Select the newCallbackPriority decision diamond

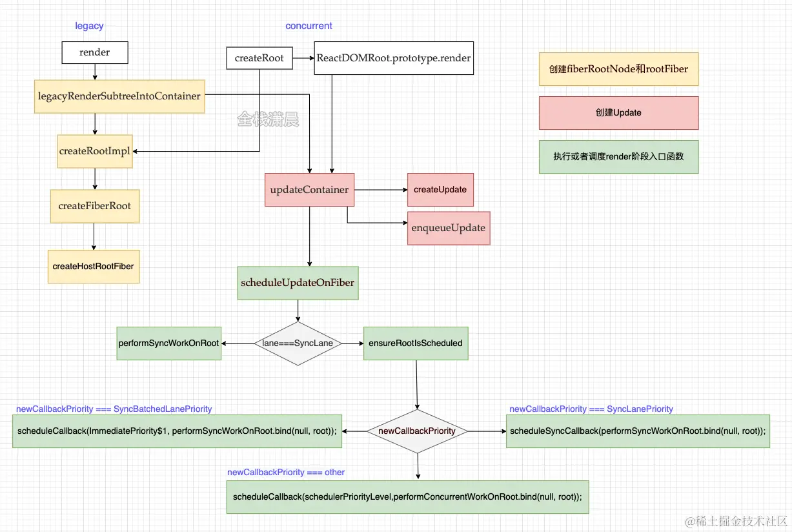(416, 431)
